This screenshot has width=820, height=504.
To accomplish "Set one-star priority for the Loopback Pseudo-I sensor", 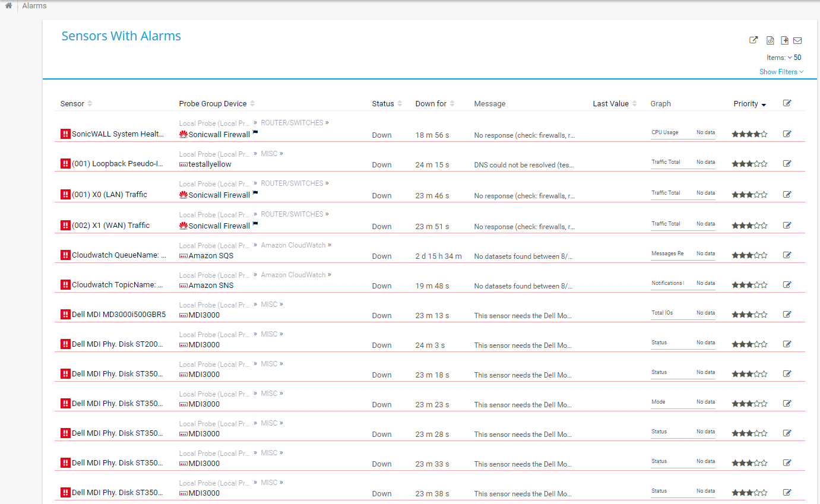I will 735,164.
